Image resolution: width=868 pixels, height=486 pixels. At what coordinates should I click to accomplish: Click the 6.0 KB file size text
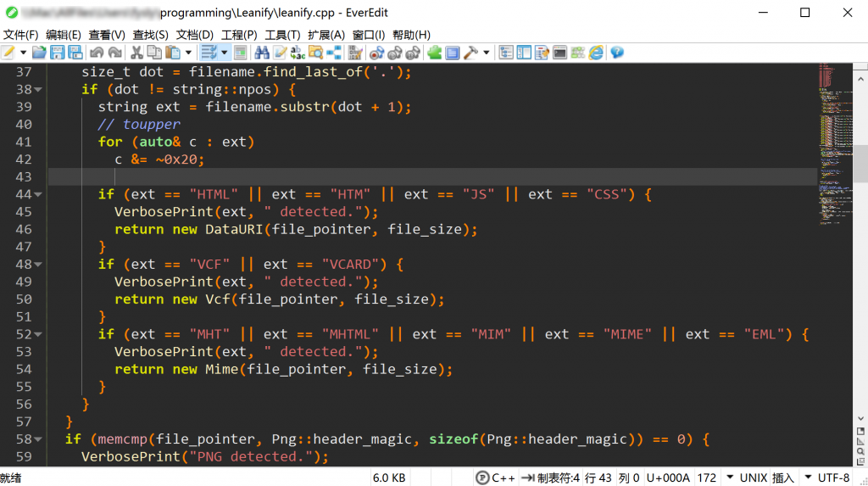click(389, 478)
